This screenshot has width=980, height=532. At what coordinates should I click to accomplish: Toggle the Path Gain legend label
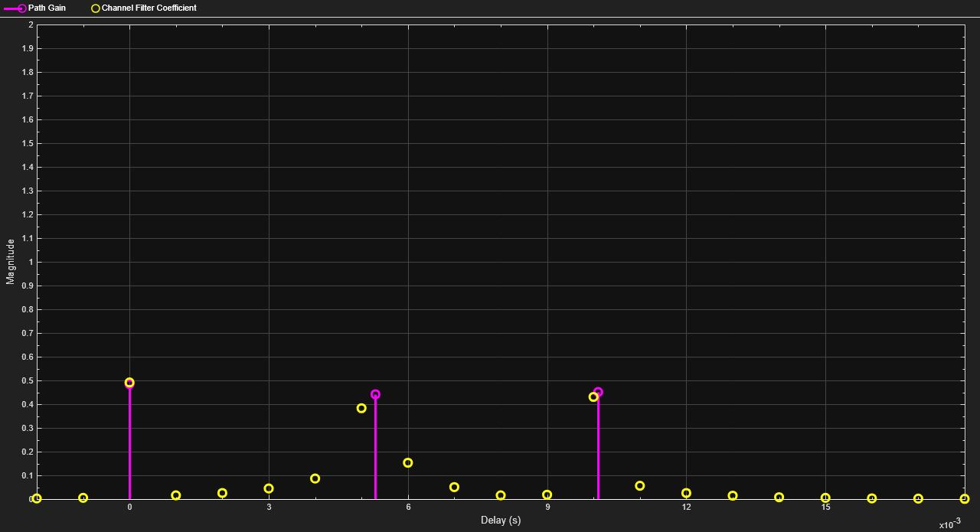47,8
